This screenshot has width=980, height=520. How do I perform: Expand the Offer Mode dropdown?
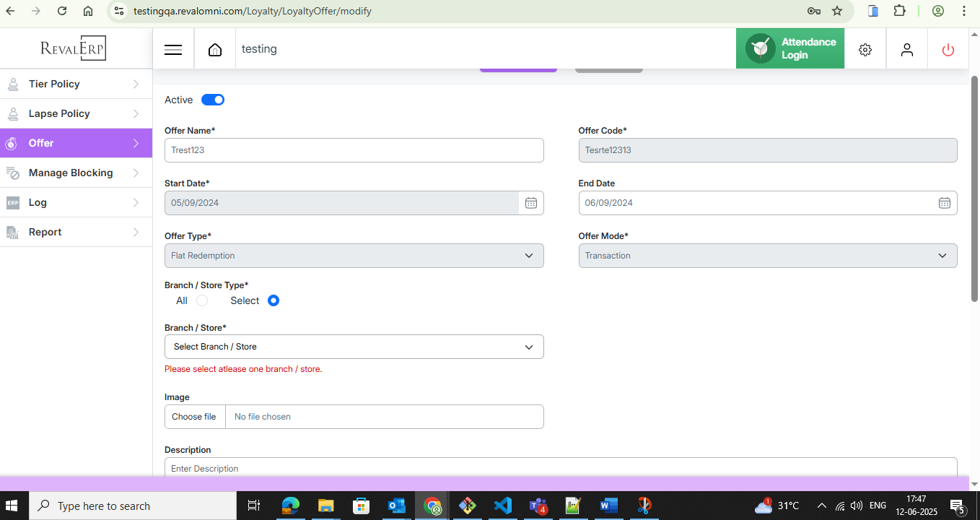click(x=767, y=256)
